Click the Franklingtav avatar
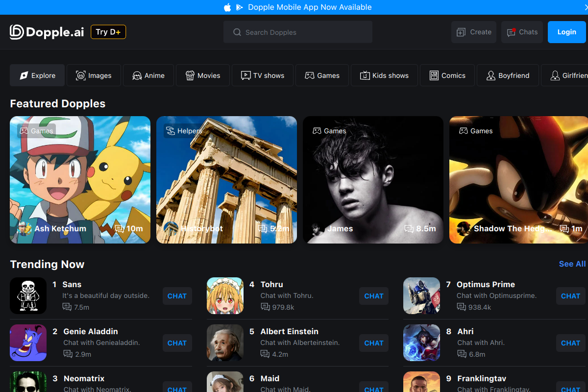588x392 pixels. tap(421, 382)
